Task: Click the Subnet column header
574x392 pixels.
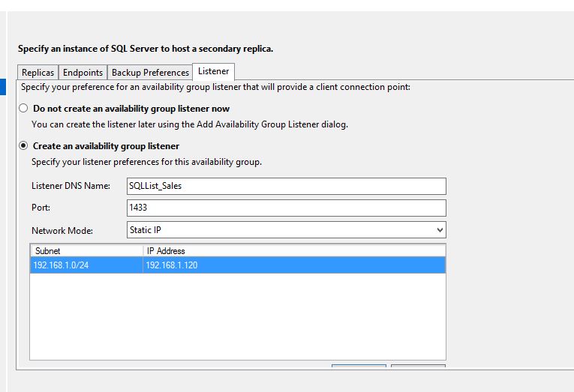Action: tap(86, 250)
